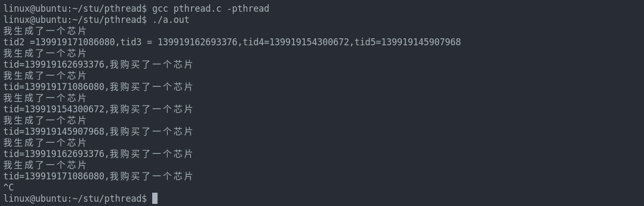Viewport: 644px width, 206px height.
Task: Click the tid=139919145907968 purchase line
Action: click(x=98, y=131)
